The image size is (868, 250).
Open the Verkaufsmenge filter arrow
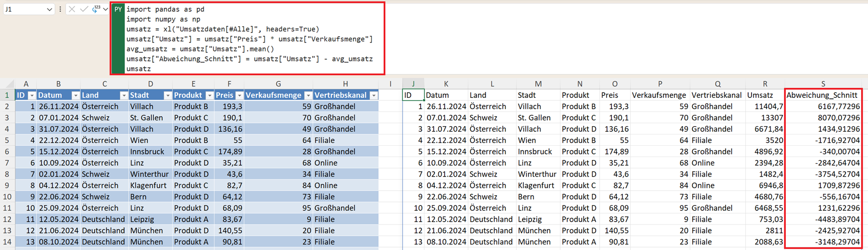coord(308,95)
